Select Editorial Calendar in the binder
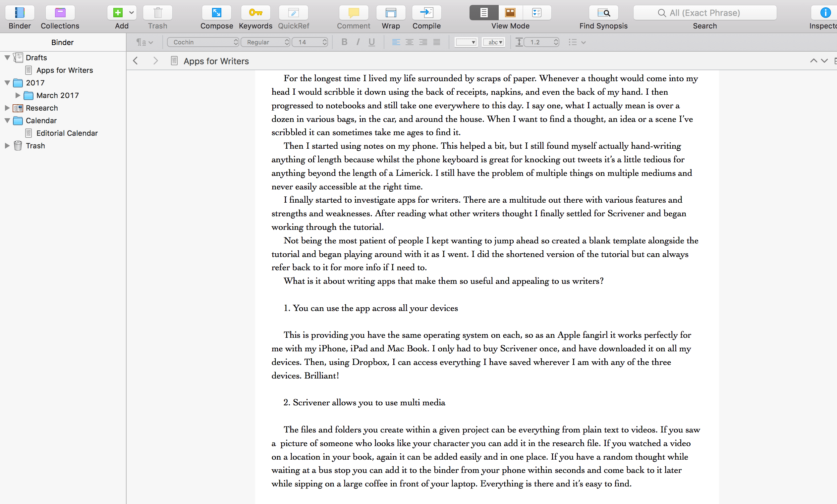Viewport: 837px width, 504px height. 67,133
